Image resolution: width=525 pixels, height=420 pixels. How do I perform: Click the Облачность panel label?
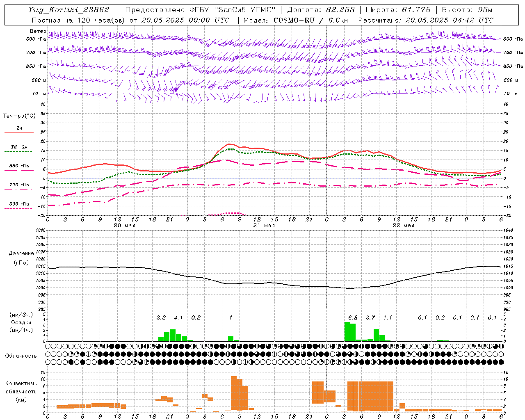coord(21,356)
